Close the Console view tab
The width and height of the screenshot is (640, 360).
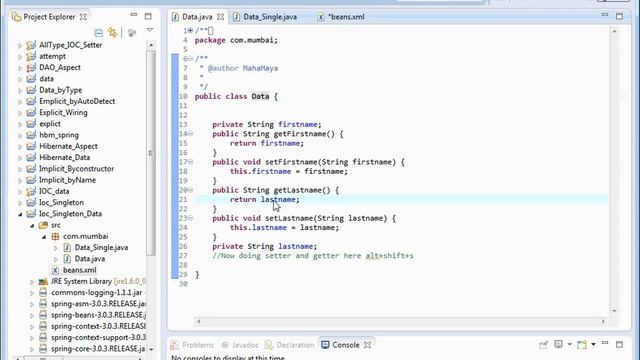click(368, 345)
